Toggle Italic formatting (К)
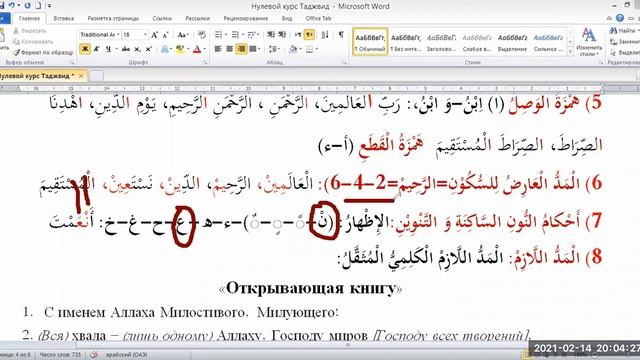 coord(97,49)
